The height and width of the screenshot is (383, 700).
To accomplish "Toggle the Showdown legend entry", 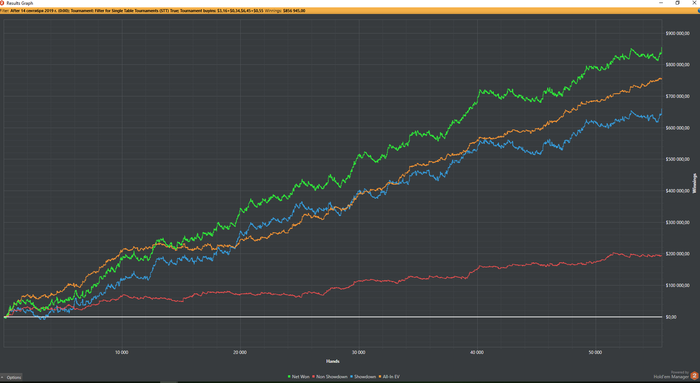I will tap(363, 377).
